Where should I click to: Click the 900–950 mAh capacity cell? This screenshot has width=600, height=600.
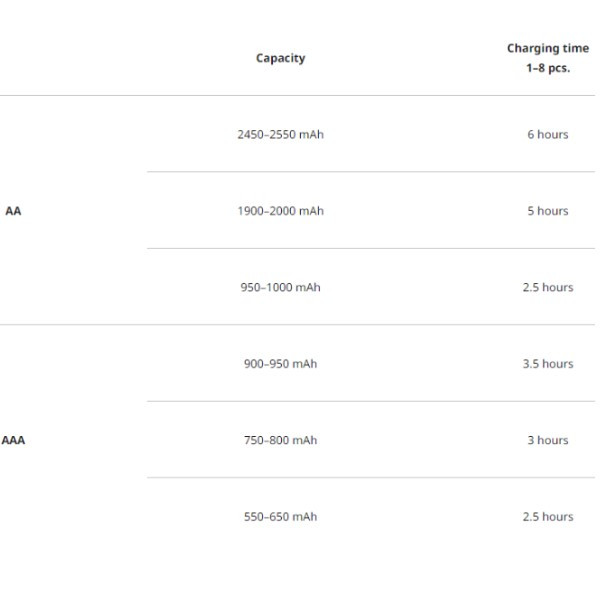[280, 364]
